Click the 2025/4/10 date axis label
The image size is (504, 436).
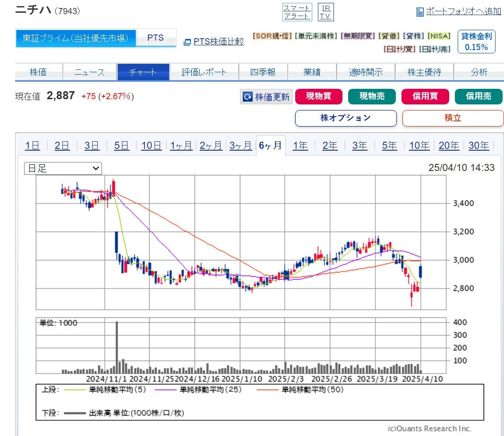(x=422, y=379)
